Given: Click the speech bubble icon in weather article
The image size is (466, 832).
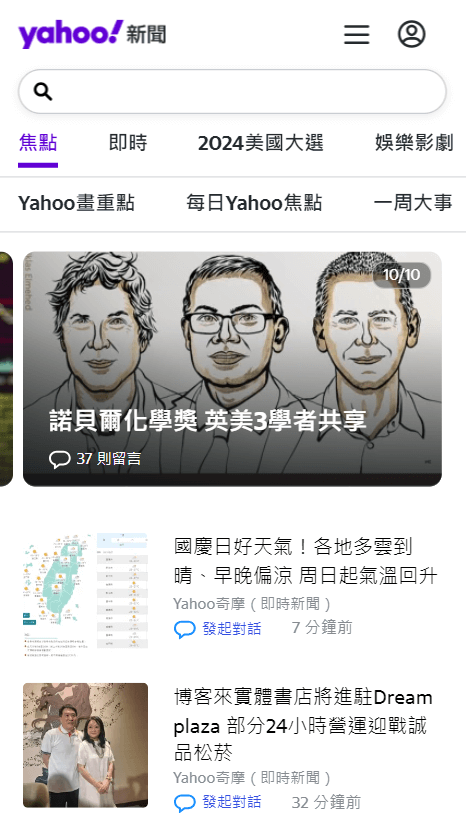Looking at the screenshot, I should point(185,629).
